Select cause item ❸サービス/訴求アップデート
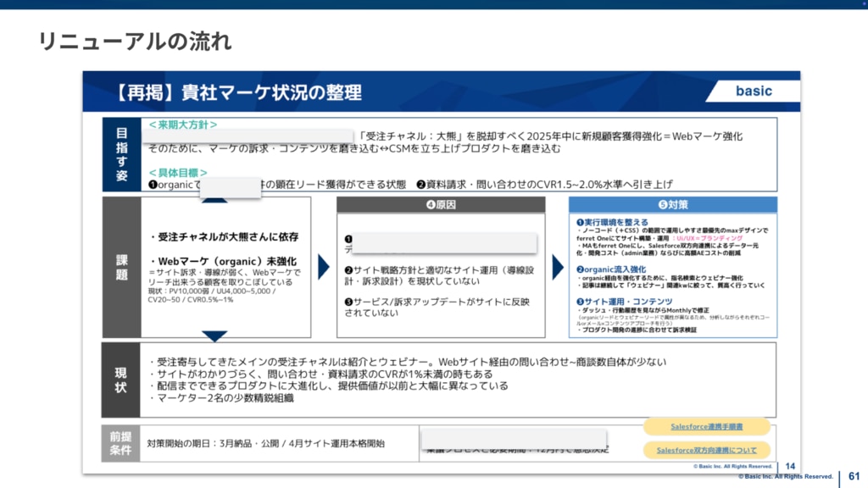 [437, 307]
